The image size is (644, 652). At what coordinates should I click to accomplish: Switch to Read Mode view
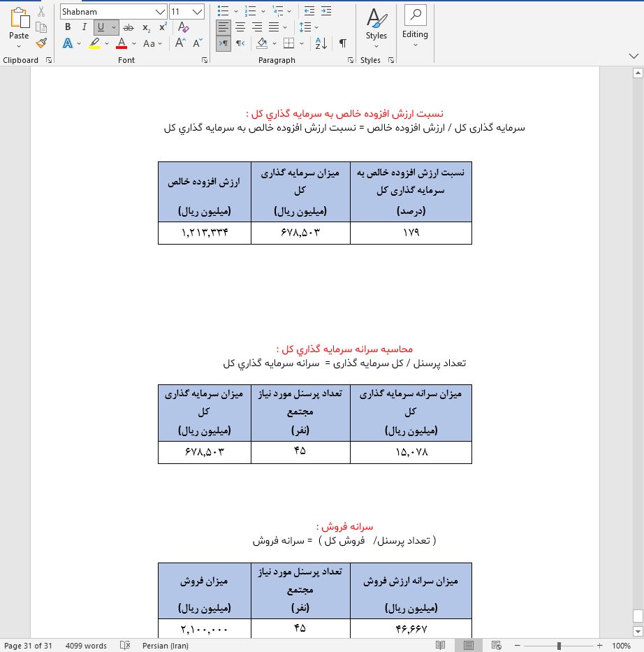pos(441,645)
